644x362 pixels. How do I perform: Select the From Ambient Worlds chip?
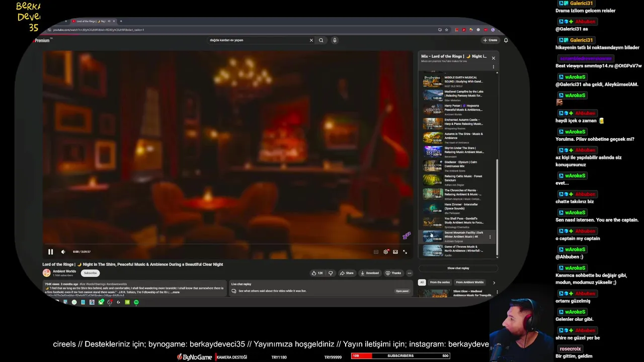(x=469, y=283)
